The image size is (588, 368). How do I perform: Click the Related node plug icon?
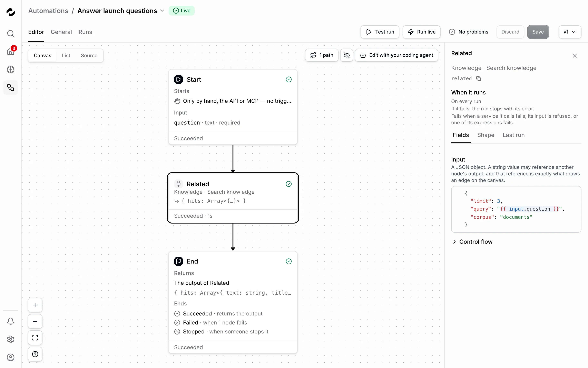click(178, 184)
